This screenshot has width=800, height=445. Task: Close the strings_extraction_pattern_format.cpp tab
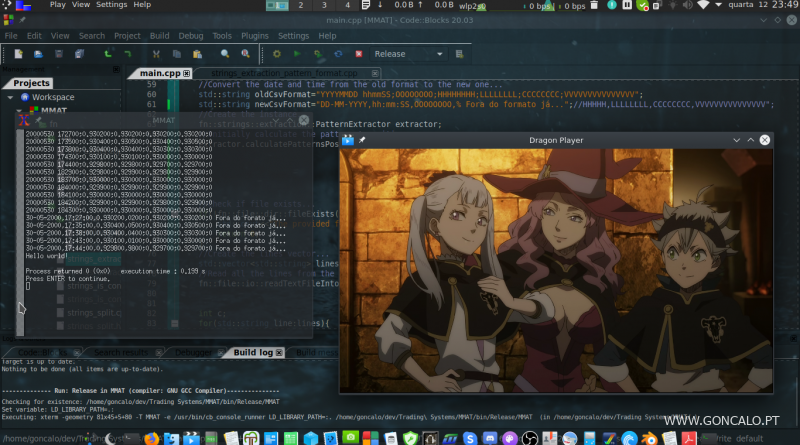coord(375,73)
